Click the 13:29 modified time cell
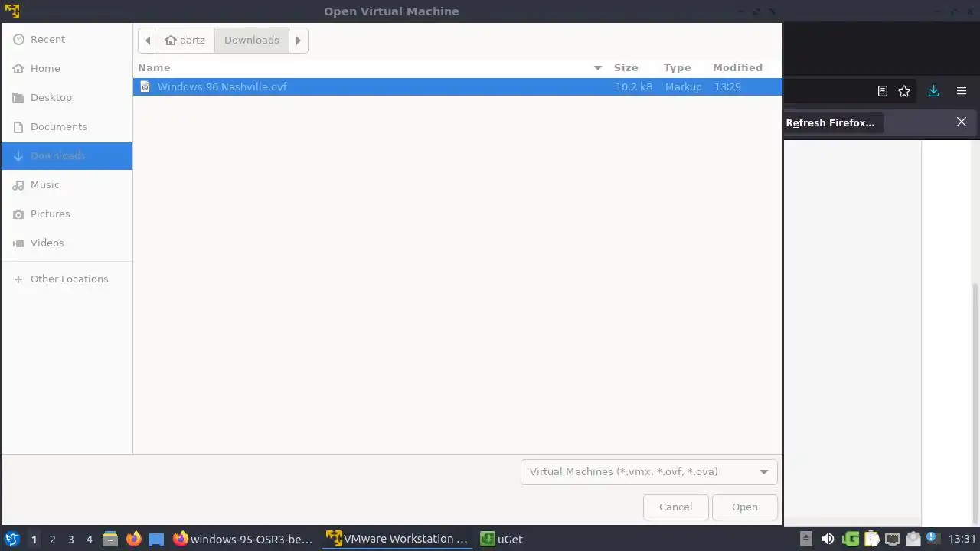This screenshot has width=980, height=551. tap(727, 86)
